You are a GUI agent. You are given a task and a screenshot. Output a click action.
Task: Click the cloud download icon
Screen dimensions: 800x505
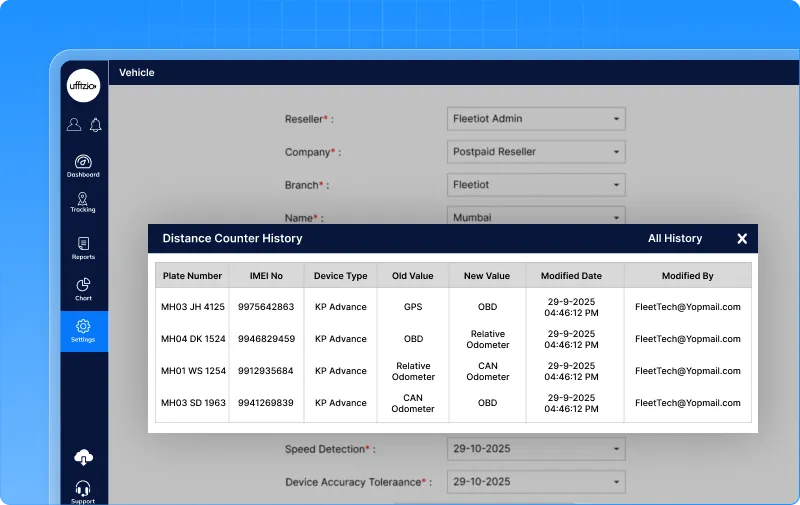83,458
